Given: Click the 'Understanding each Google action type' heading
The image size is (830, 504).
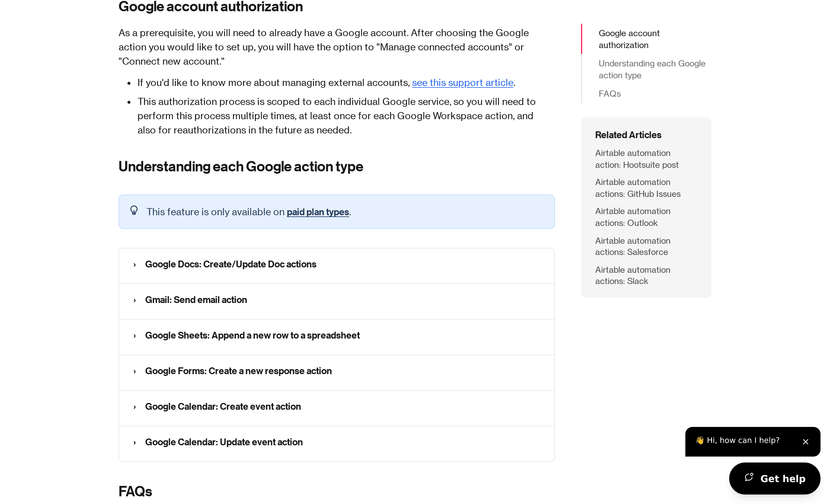Looking at the screenshot, I should point(240,167).
